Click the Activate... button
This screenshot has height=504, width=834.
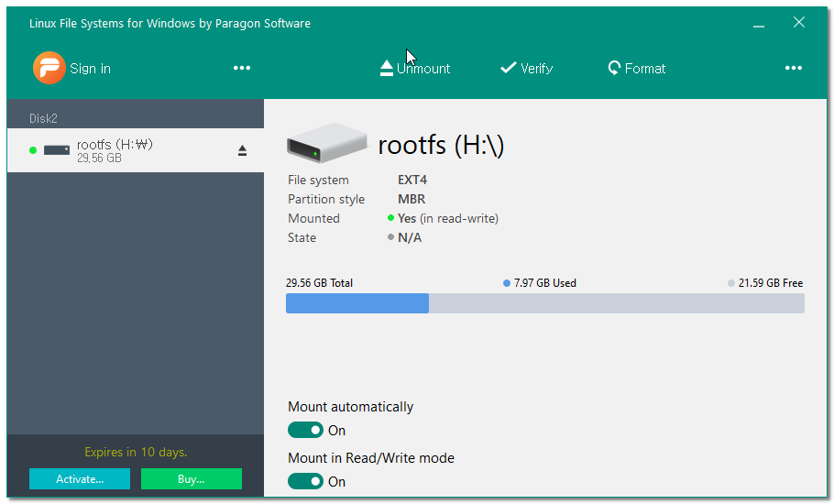(80, 479)
